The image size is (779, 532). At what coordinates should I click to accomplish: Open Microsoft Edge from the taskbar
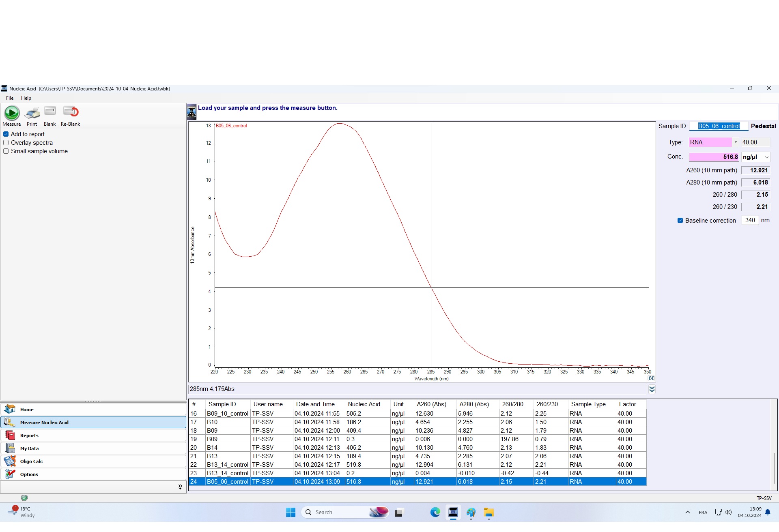[435, 512]
